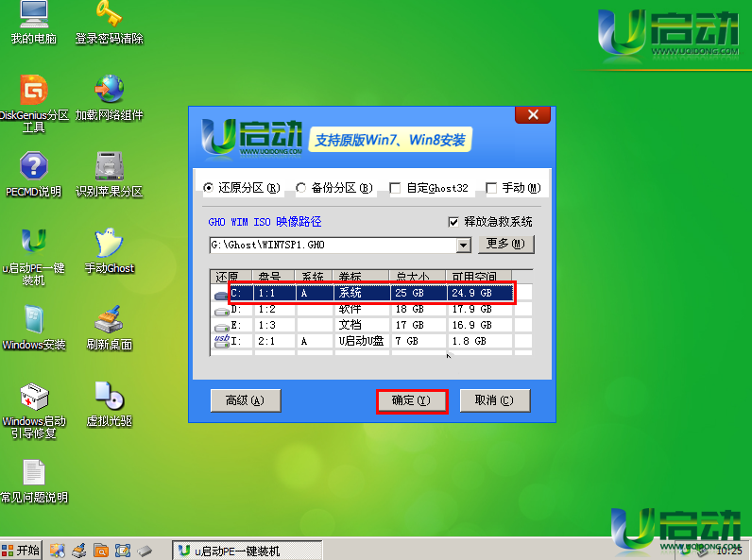Open 加载网络组件 globe icon
The image size is (752, 560).
109,91
